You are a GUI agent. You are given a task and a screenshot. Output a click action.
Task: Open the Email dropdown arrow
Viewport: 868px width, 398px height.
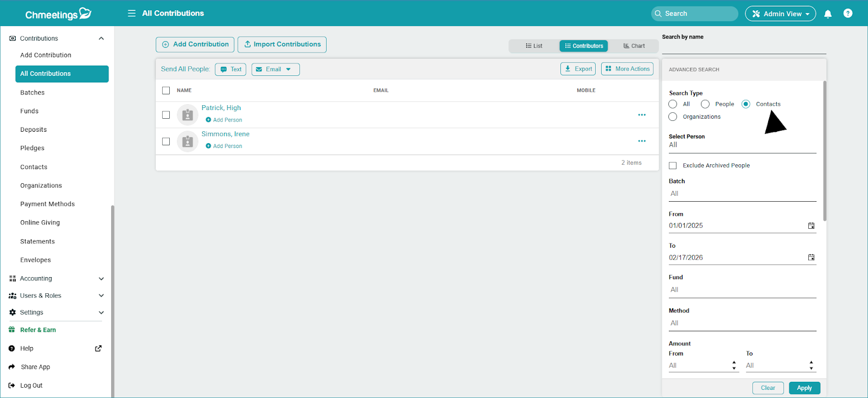289,69
